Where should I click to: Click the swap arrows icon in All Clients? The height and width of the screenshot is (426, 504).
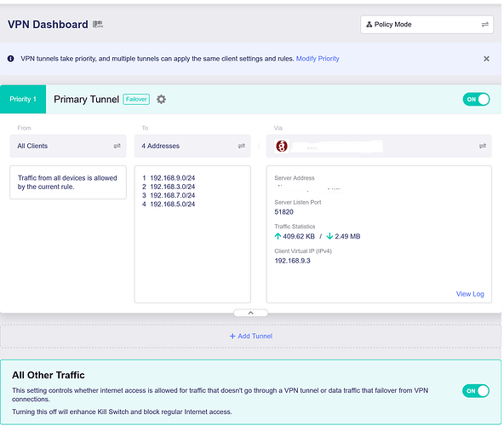(x=117, y=146)
